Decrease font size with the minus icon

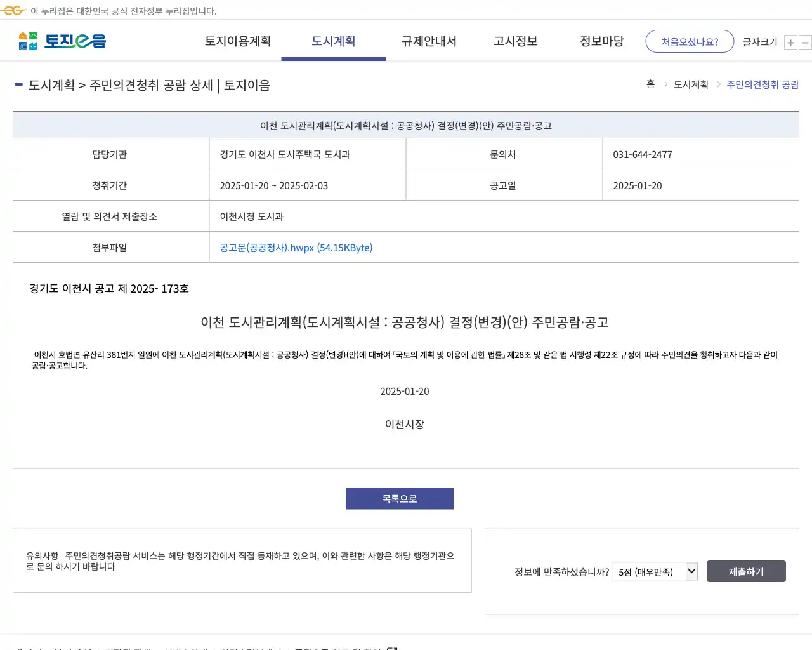805,42
